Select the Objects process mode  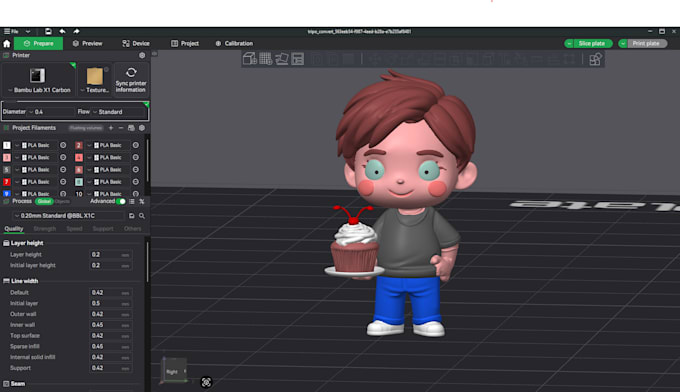(x=62, y=201)
